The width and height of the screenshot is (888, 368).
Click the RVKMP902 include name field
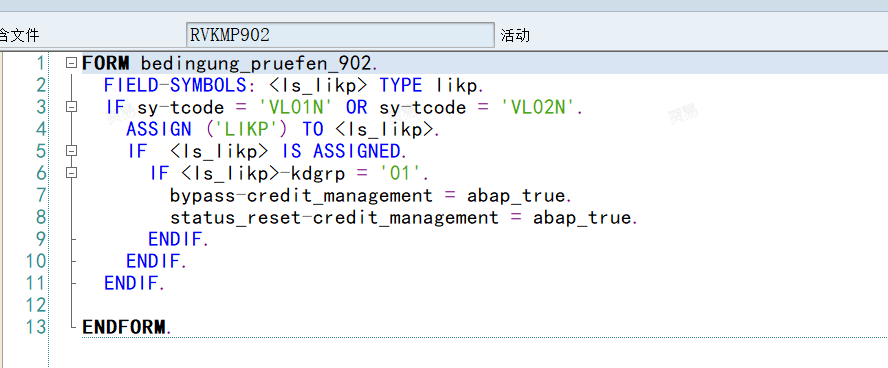(340, 36)
